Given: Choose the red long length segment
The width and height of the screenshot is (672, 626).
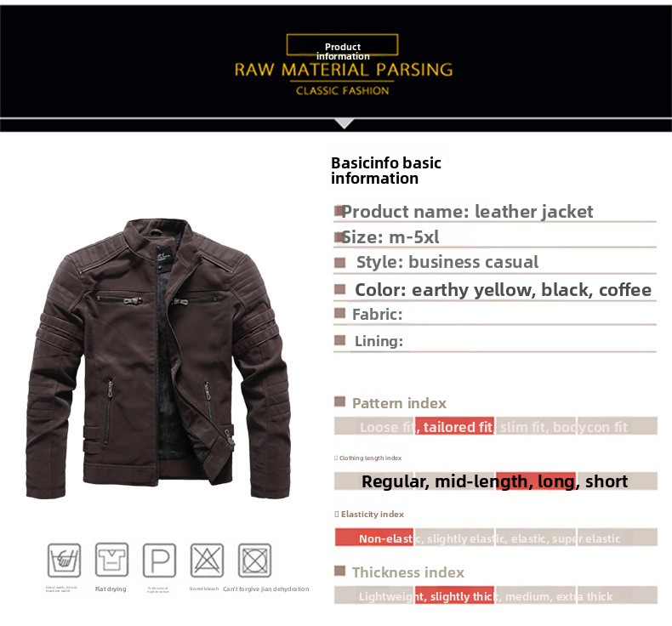Looking at the screenshot, I should (536, 481).
